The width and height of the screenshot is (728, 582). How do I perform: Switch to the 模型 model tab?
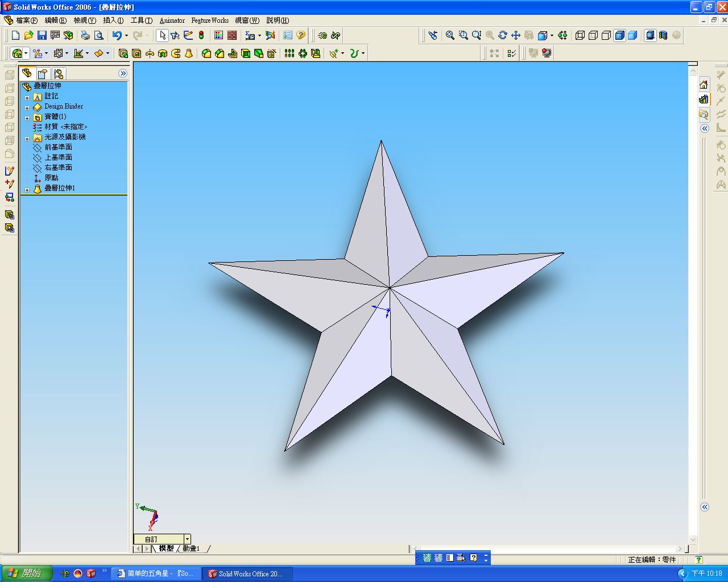tap(166, 548)
